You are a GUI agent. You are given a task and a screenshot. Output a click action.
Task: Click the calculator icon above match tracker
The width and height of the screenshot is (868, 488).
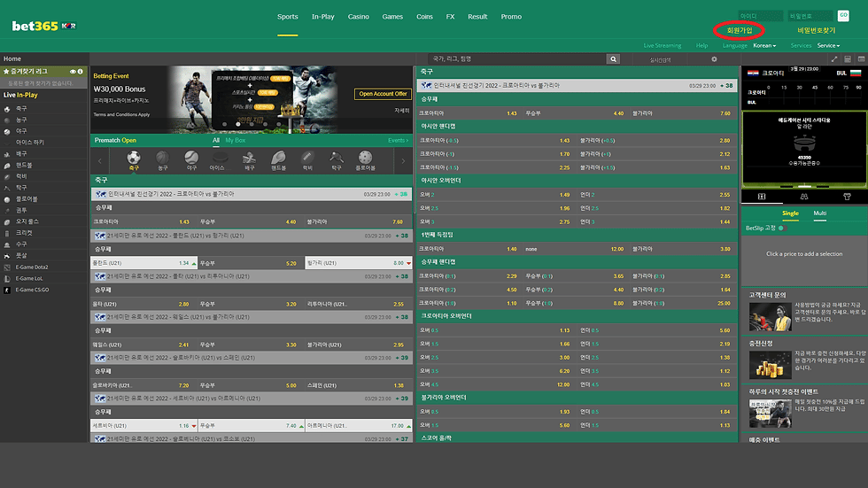point(848,59)
